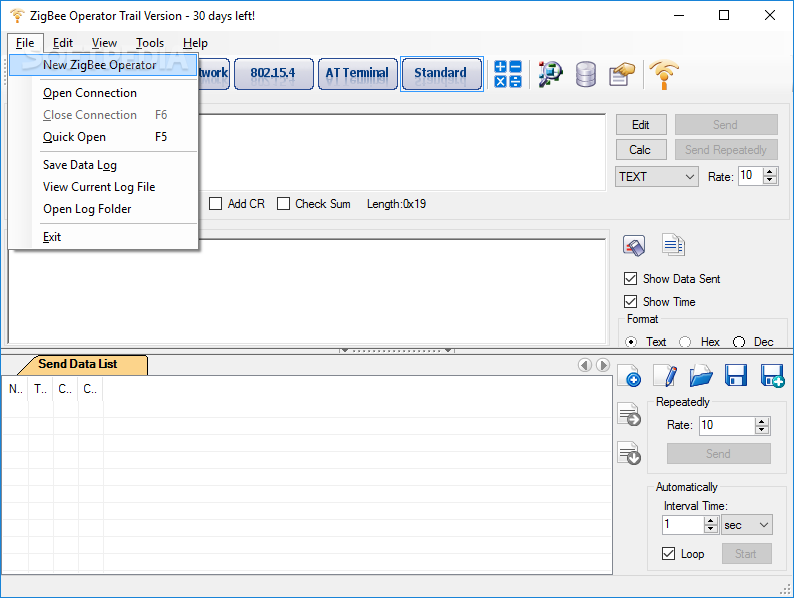Image resolution: width=794 pixels, height=598 pixels.
Task: Click the Send Repeatedly button
Action: coord(726,150)
